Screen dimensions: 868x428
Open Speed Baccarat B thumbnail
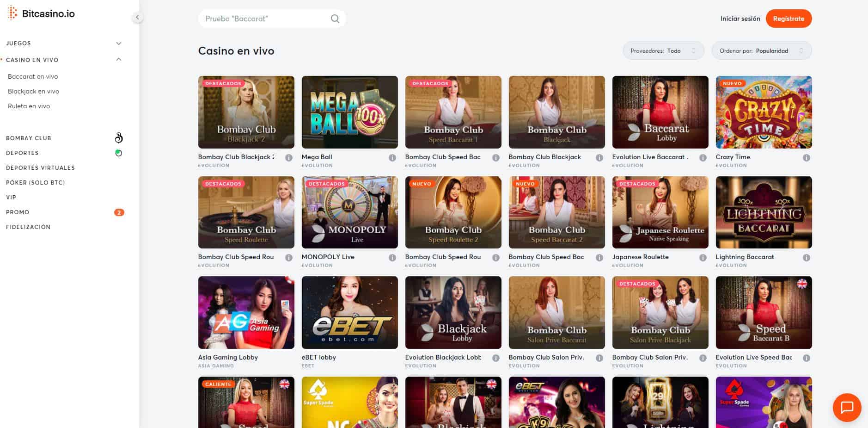point(764,312)
